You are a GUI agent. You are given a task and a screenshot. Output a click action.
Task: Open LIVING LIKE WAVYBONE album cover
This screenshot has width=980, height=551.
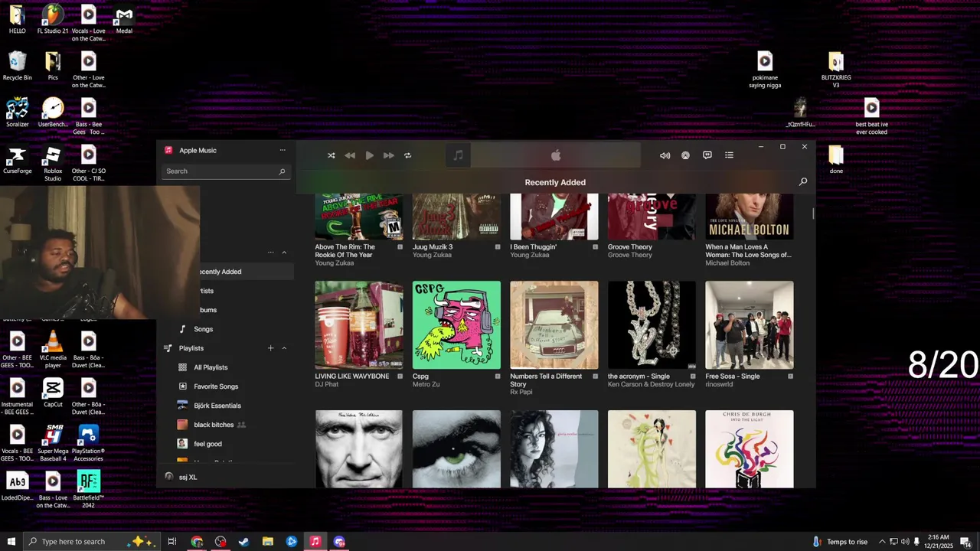coord(359,325)
